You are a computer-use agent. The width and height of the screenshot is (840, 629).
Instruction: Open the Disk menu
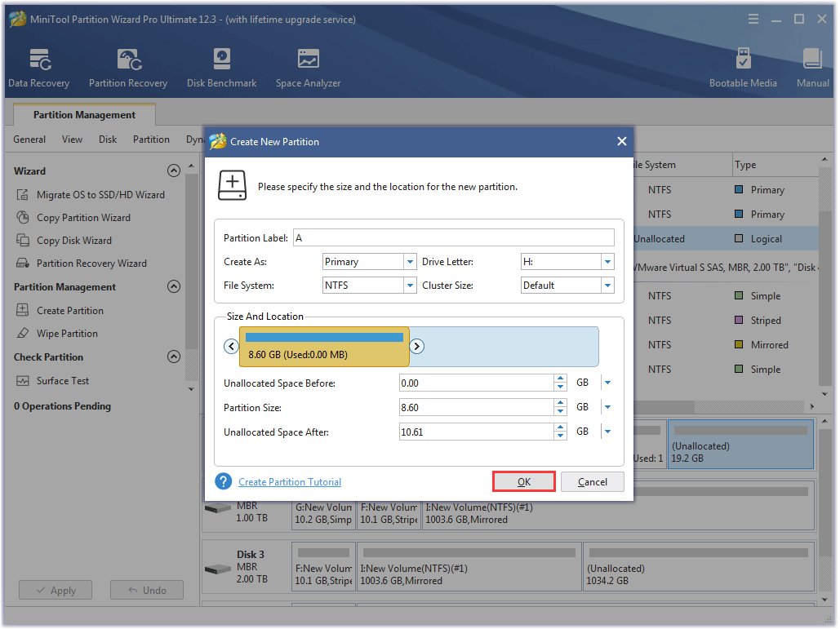[x=108, y=140]
